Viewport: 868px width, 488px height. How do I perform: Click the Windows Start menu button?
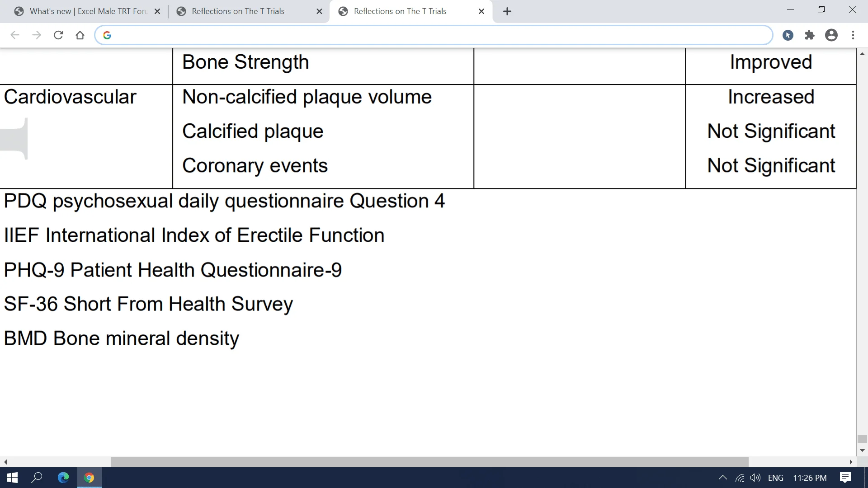pyautogui.click(x=11, y=477)
